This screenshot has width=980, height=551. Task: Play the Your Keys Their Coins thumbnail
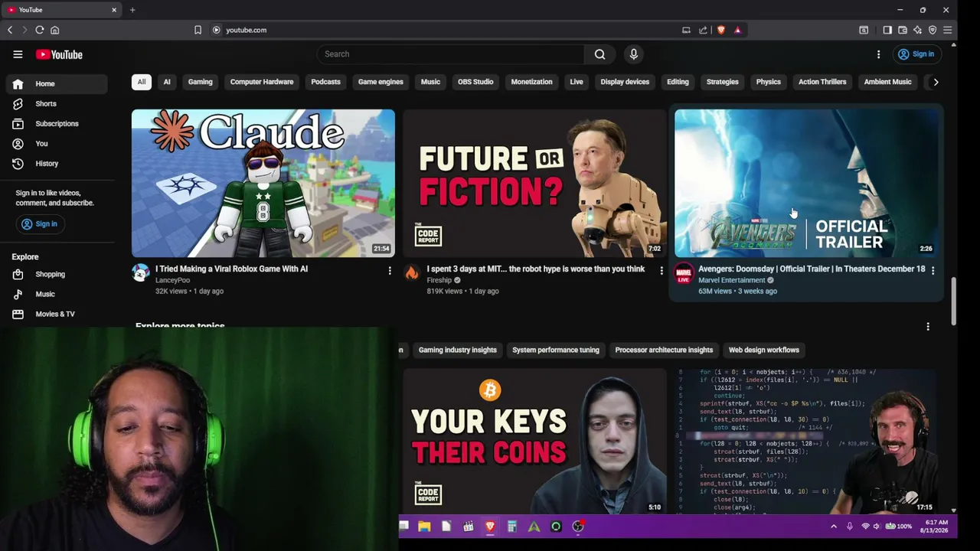click(534, 441)
